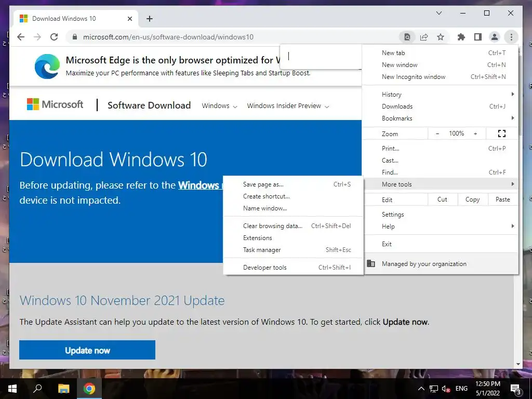
Task: Click the Managed by your organization building icon
Action: [x=371, y=263]
